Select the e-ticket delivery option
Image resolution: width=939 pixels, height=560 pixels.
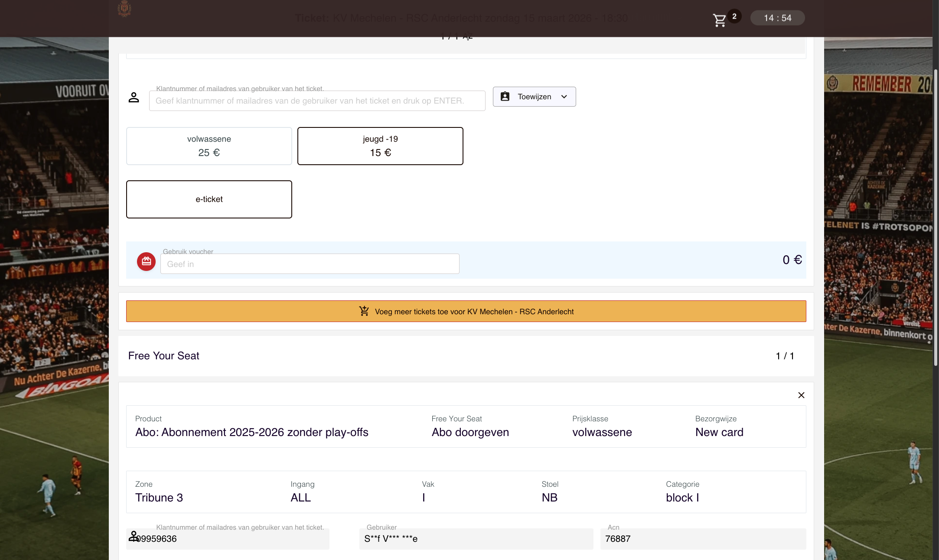209,199
